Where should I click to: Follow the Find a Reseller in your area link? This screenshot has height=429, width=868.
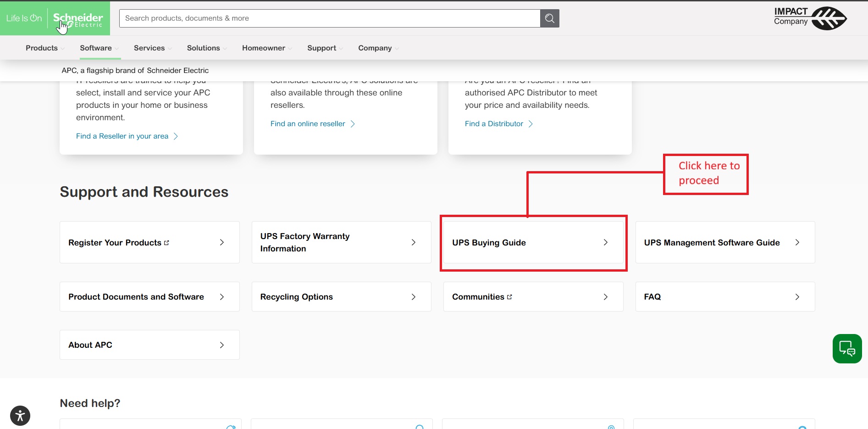pyautogui.click(x=127, y=136)
